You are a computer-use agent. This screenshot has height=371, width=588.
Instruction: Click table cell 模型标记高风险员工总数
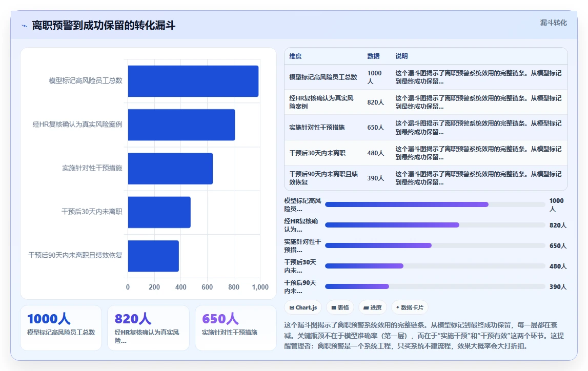point(323,77)
